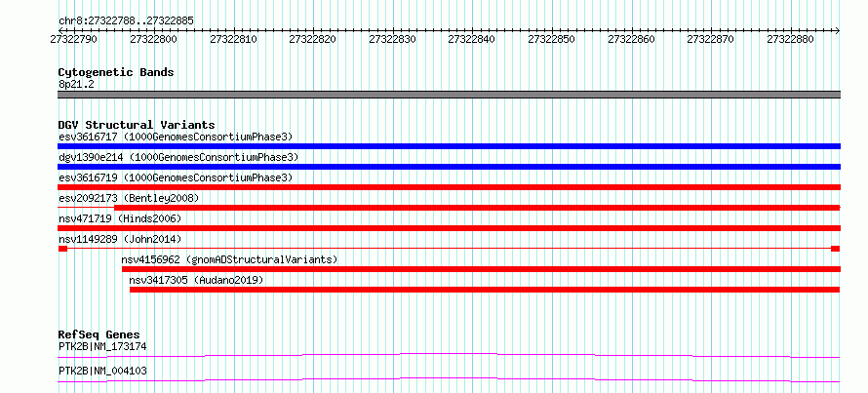Select the red nsv4156962 variant bar
The width and height of the screenshot is (868, 393).
482,269
